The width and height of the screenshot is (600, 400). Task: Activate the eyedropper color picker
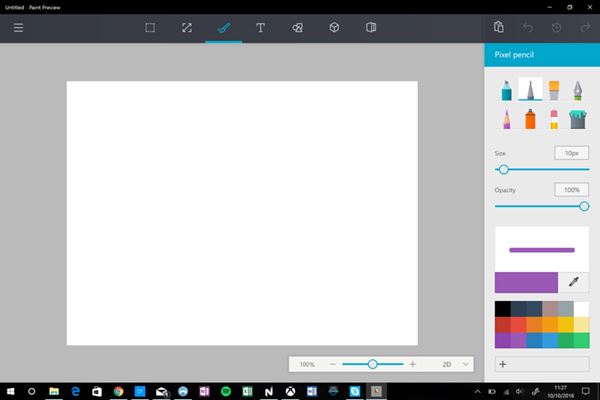(x=573, y=282)
